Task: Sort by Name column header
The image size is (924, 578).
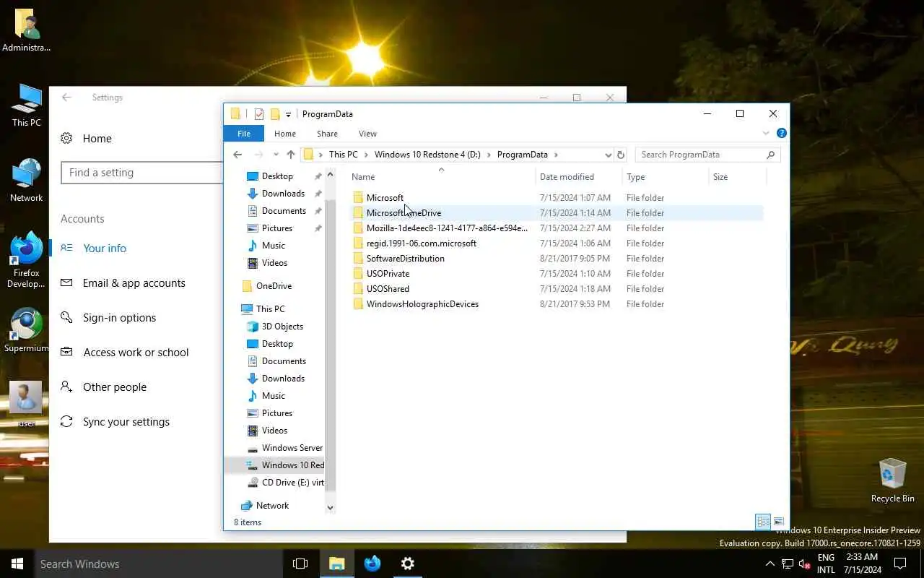Action: (363, 176)
